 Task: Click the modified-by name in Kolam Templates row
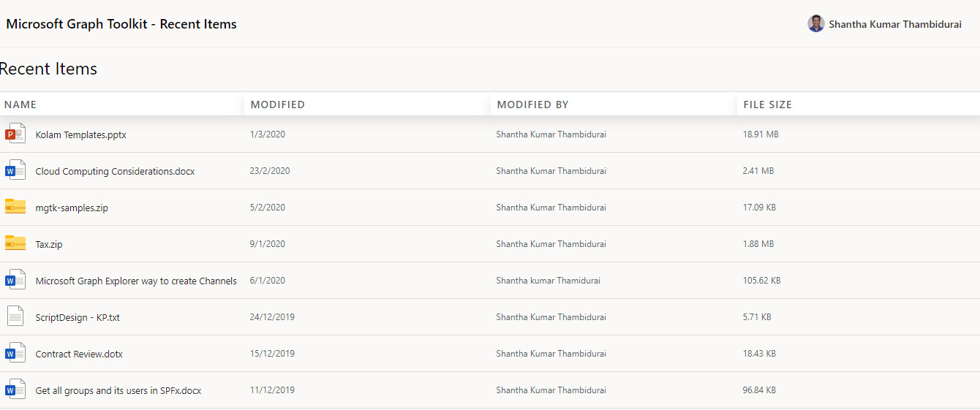coord(551,134)
